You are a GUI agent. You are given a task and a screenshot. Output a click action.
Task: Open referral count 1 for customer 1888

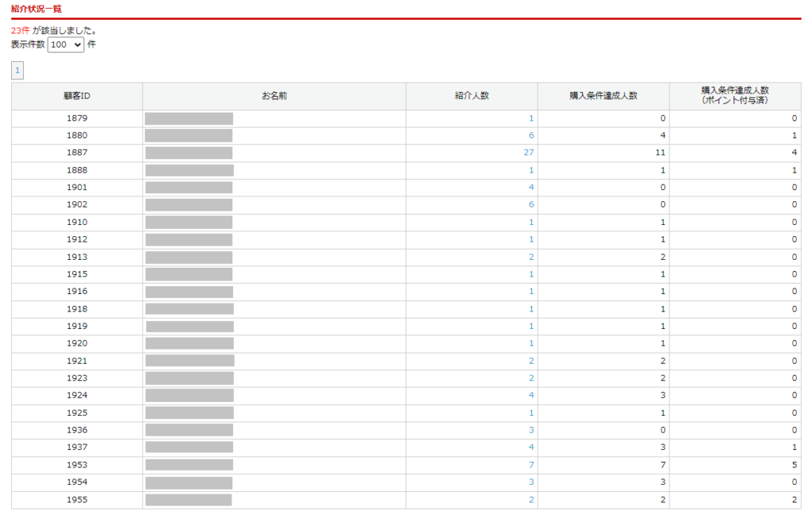[x=530, y=170]
